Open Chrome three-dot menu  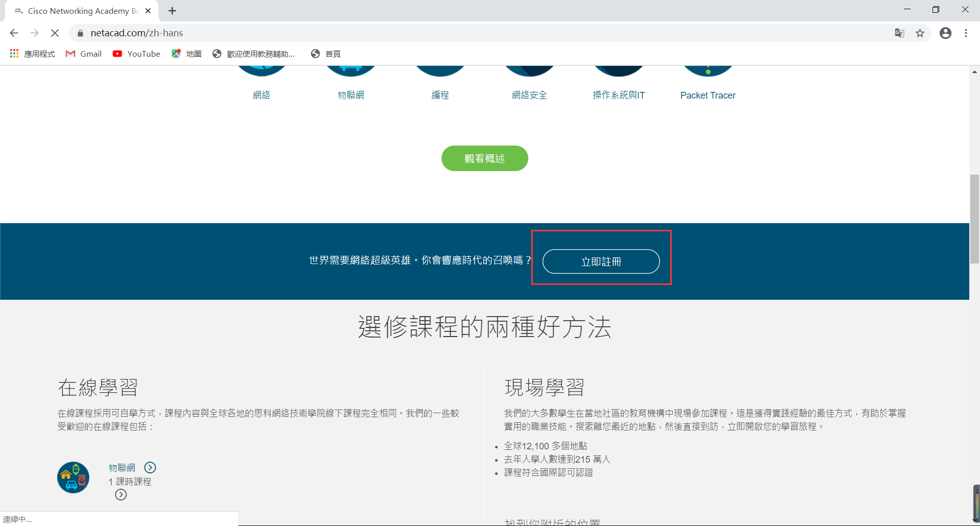click(966, 33)
